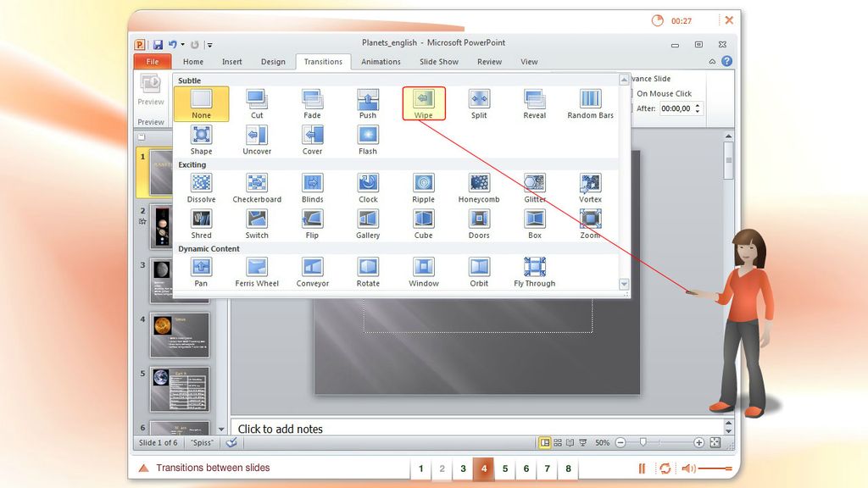
Task: Select the Gallery transition
Action: tap(368, 224)
